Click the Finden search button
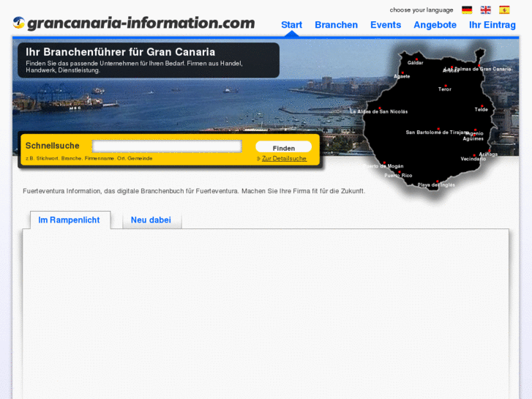The image size is (532, 399). (284, 148)
